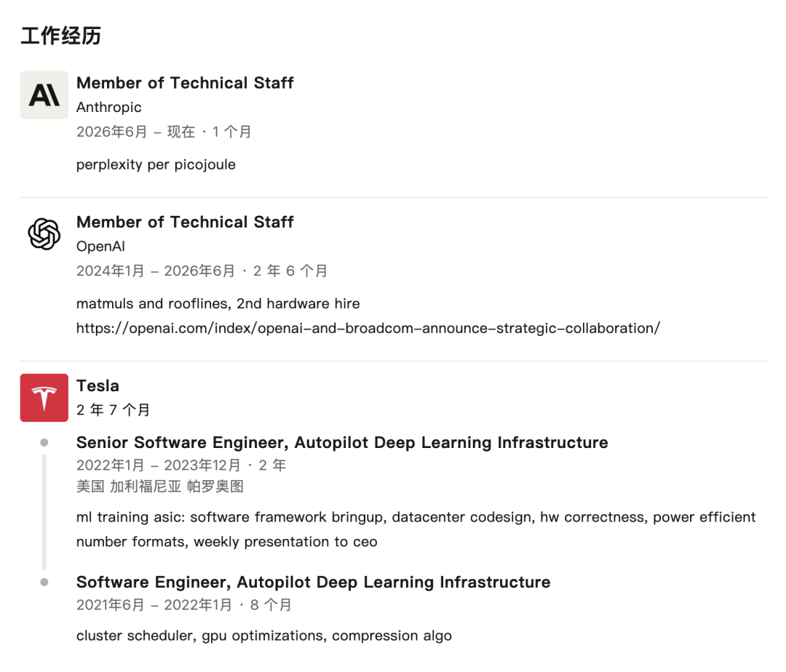Click the Senior Software Engineer, Autopilot title
Screen dimensions: 786x672
coord(342,443)
